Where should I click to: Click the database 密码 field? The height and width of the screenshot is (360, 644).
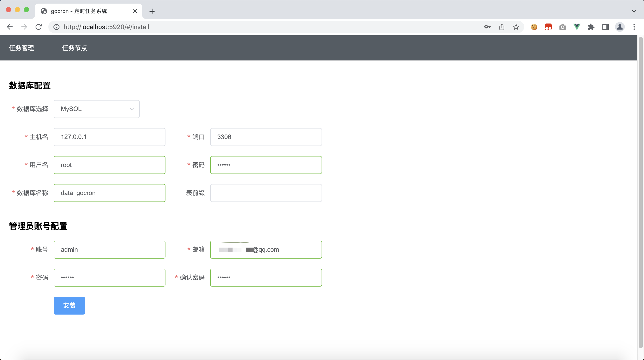click(x=266, y=165)
